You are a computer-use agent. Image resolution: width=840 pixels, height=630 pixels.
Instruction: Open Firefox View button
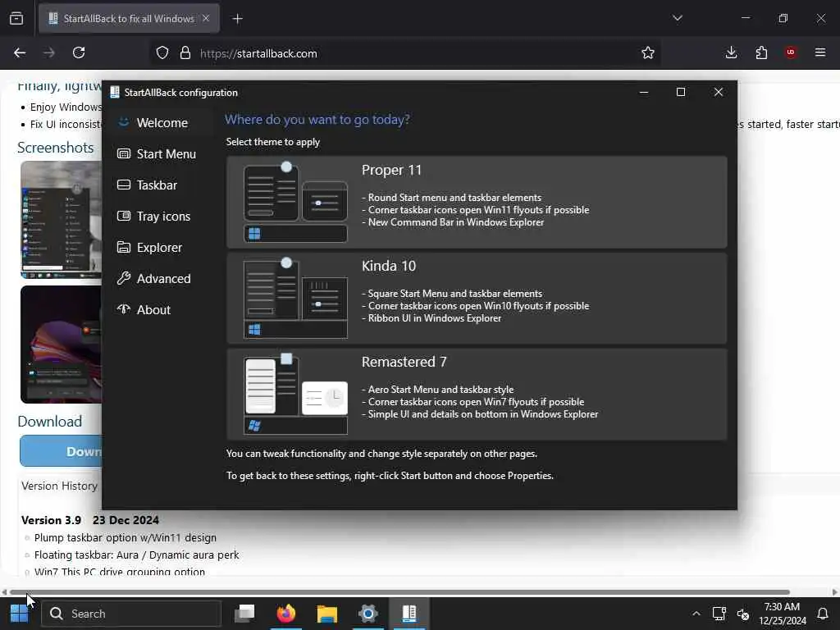coord(16,19)
